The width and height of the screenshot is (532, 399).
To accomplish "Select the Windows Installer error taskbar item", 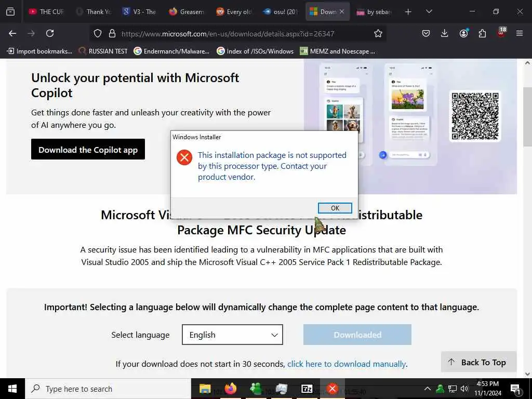I will [332, 389].
